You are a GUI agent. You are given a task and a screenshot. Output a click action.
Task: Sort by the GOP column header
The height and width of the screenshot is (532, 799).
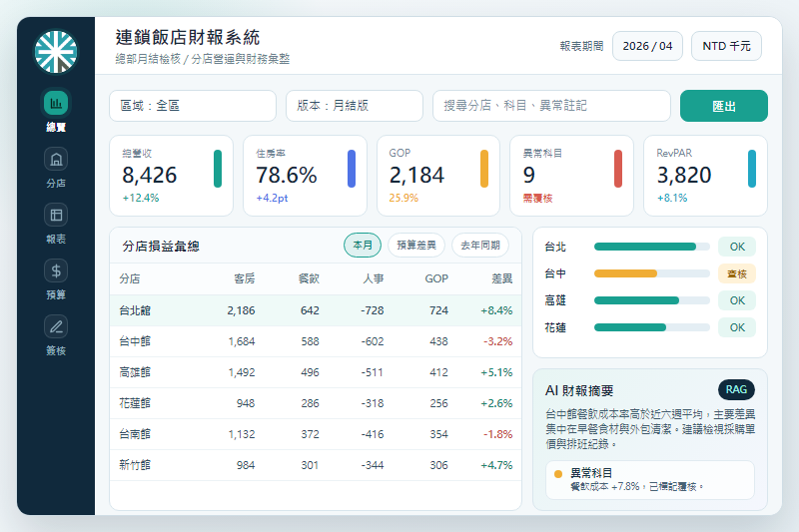click(x=436, y=278)
